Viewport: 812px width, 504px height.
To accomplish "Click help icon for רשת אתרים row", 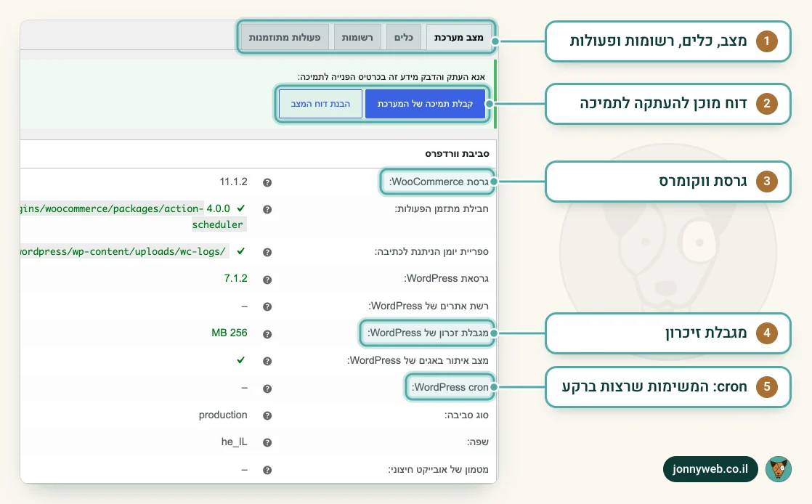I will (x=267, y=306).
